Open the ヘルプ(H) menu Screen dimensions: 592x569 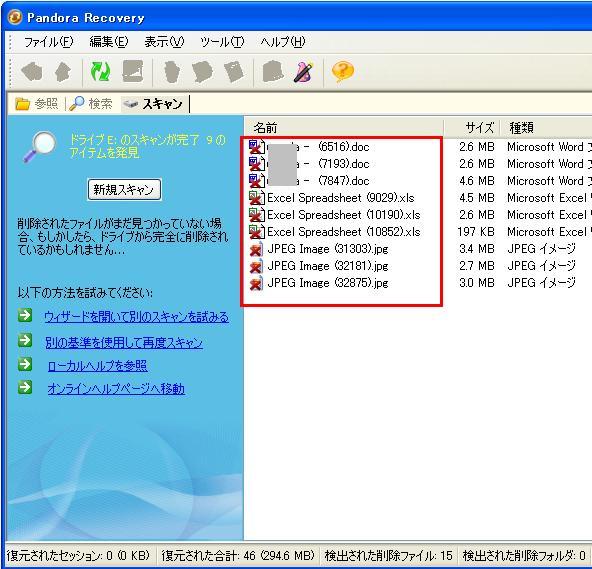[282, 42]
